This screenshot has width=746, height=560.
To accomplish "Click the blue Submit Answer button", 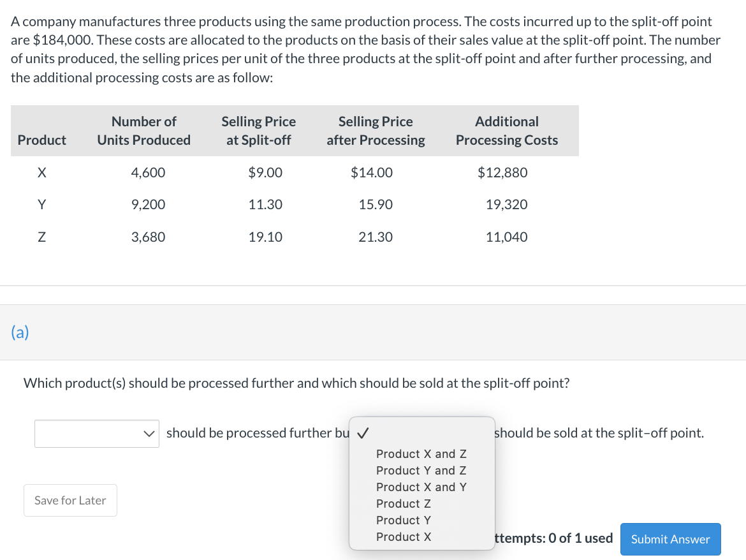I will (670, 539).
